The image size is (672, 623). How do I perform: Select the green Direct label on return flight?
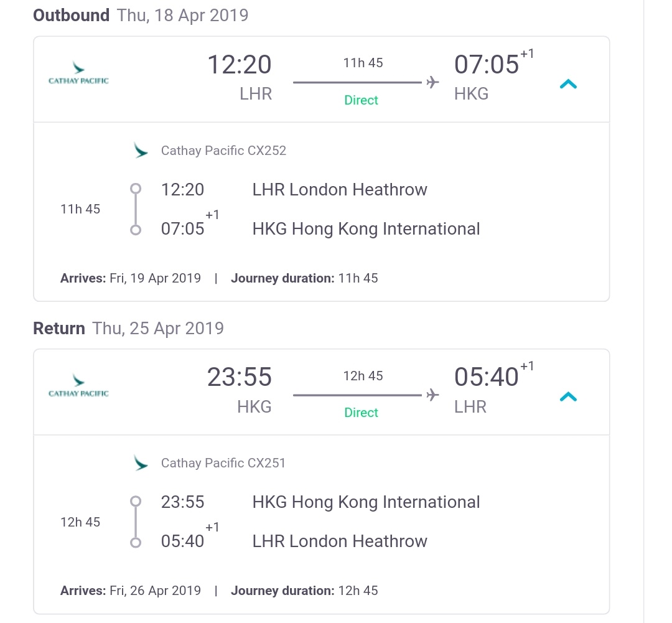[x=361, y=413]
